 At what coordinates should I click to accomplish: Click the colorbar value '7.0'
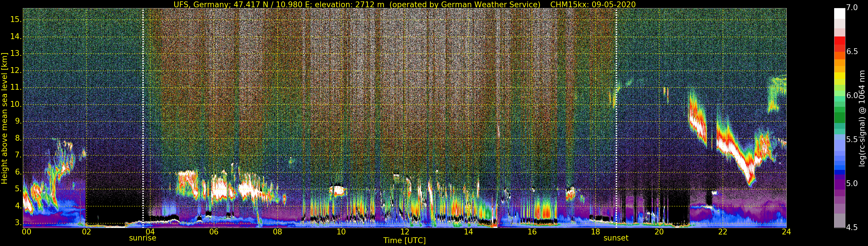click(x=852, y=8)
